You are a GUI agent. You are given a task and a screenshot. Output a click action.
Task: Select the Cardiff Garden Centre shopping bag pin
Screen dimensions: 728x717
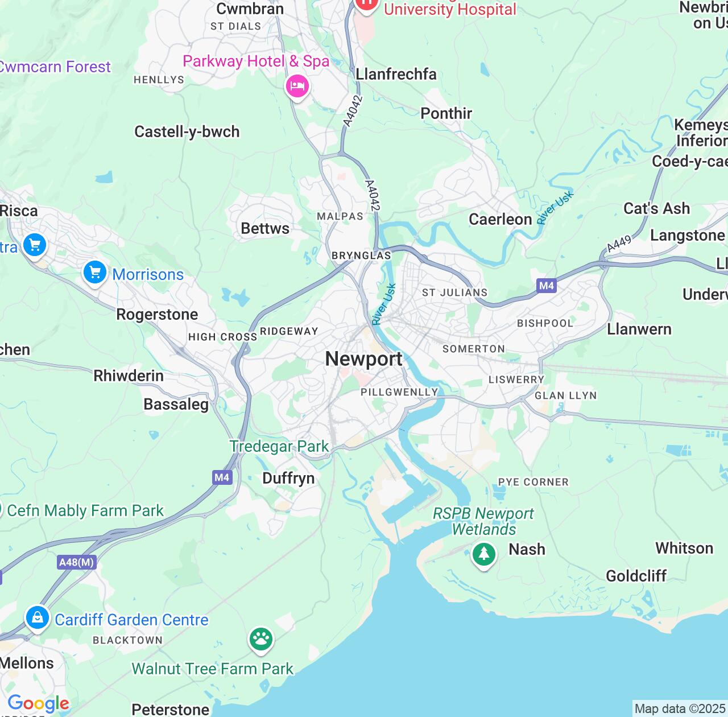click(x=37, y=618)
